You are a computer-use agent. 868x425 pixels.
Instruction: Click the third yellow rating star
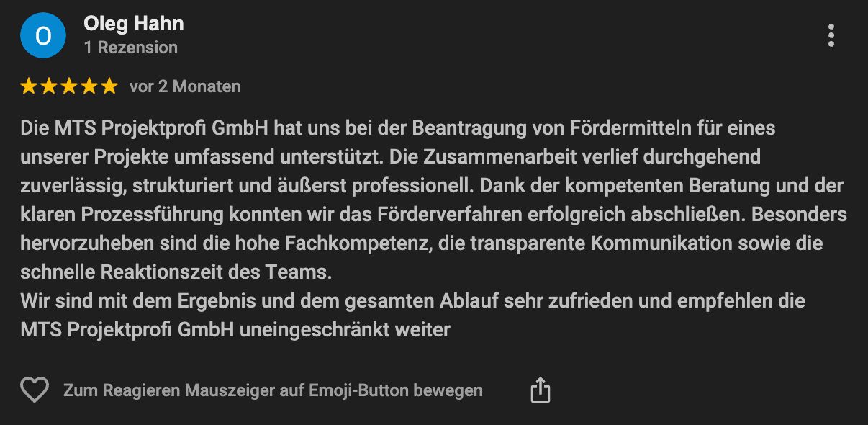[69, 86]
